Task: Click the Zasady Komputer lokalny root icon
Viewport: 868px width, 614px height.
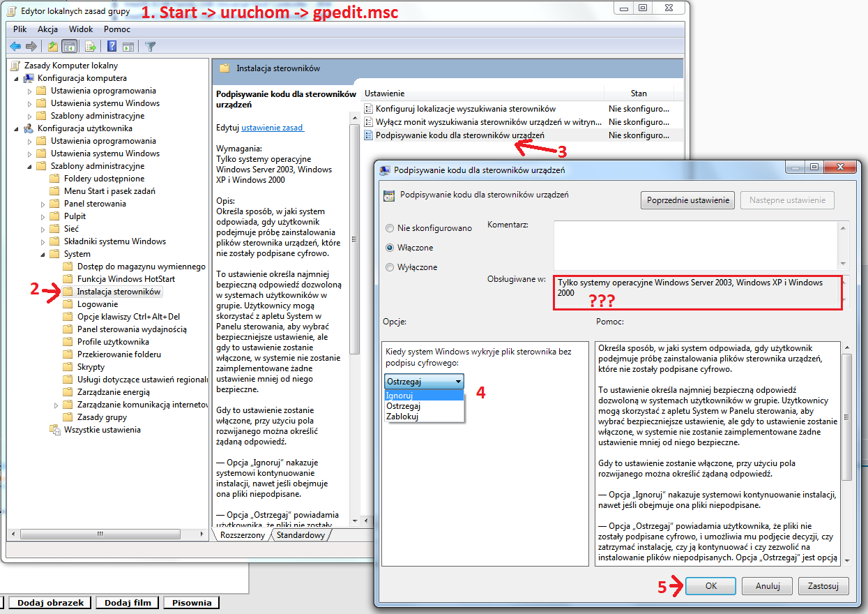Action: pyautogui.click(x=16, y=66)
